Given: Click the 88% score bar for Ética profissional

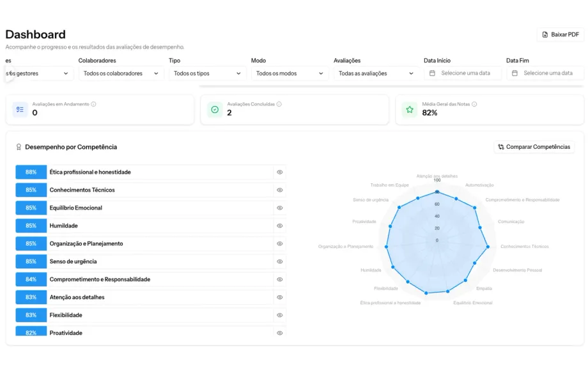Looking at the screenshot, I should (x=31, y=172).
